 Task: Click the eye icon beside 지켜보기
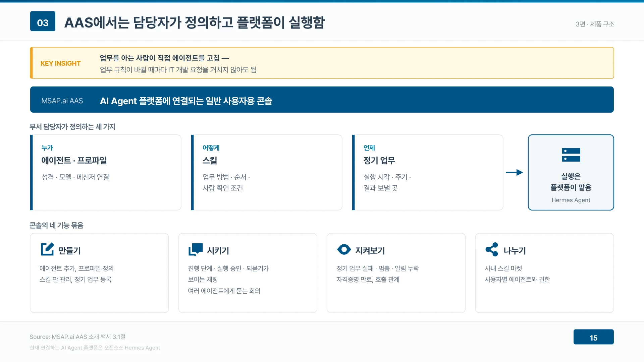point(344,249)
